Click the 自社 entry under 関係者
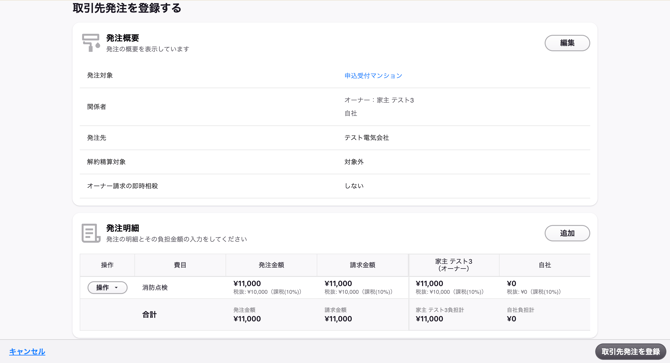This screenshot has width=670, height=363. tap(350, 113)
